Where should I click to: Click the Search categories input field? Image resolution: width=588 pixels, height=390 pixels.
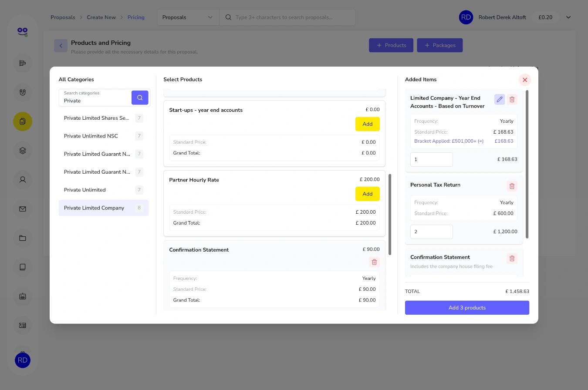(95, 97)
